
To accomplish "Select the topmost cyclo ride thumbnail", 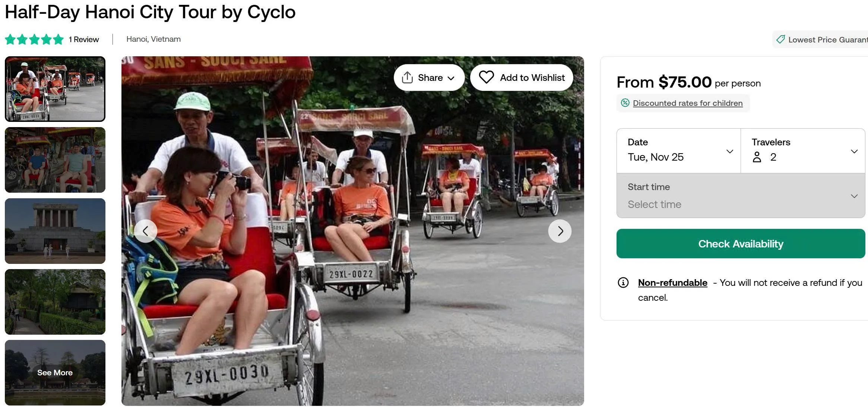I will (x=55, y=89).
